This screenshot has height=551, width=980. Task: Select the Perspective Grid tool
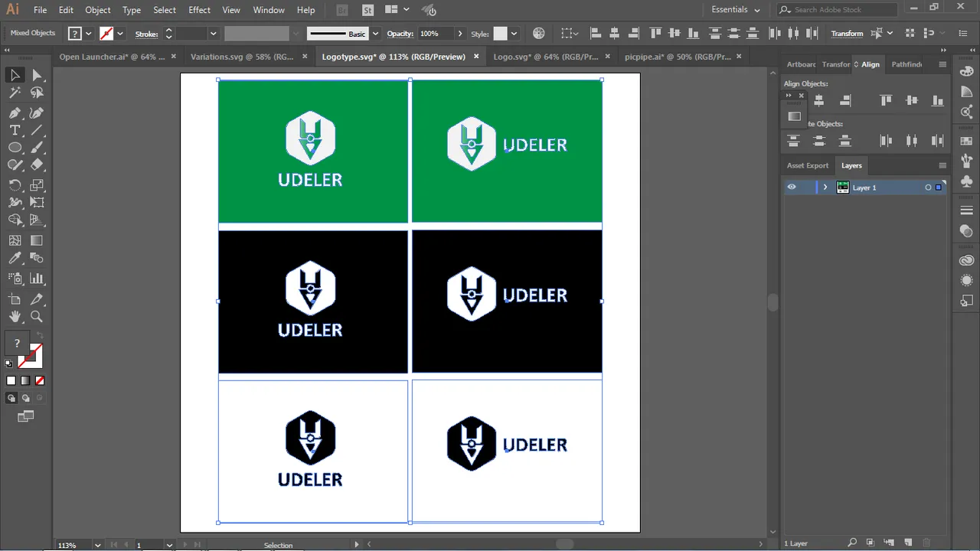coord(37,220)
